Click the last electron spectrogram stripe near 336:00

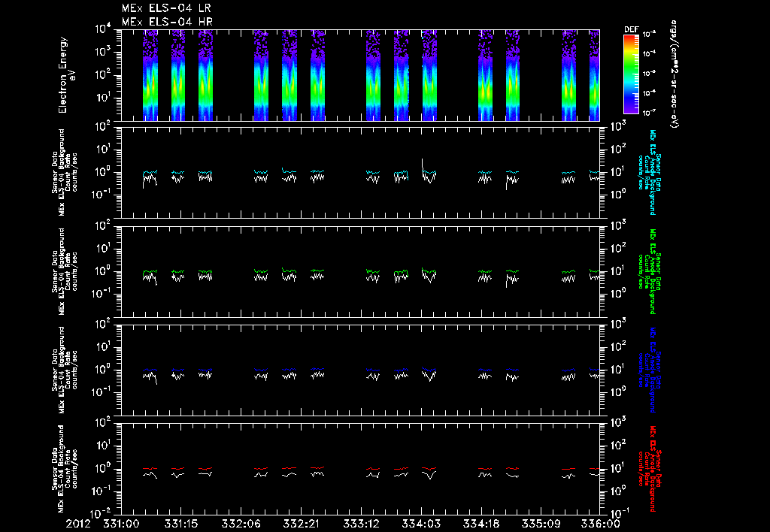pos(594,75)
